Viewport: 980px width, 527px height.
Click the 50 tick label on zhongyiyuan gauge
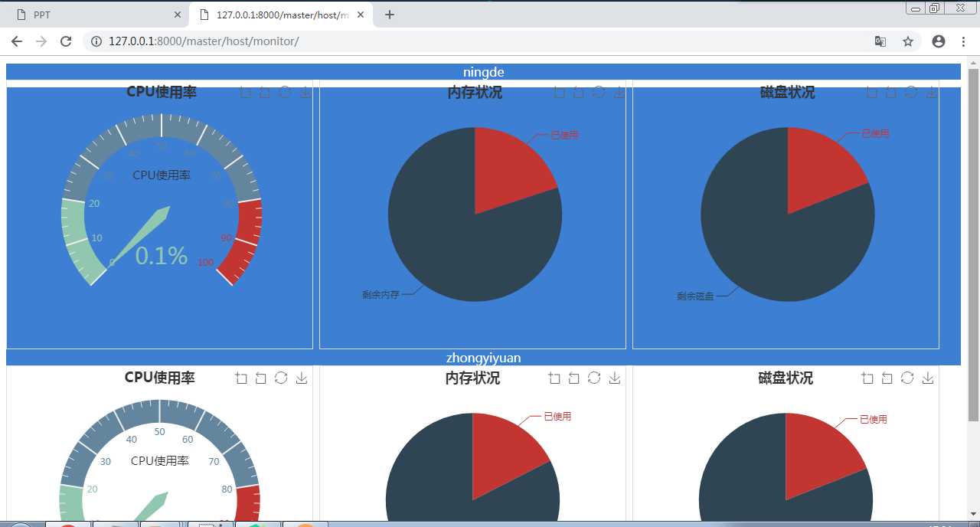159,432
